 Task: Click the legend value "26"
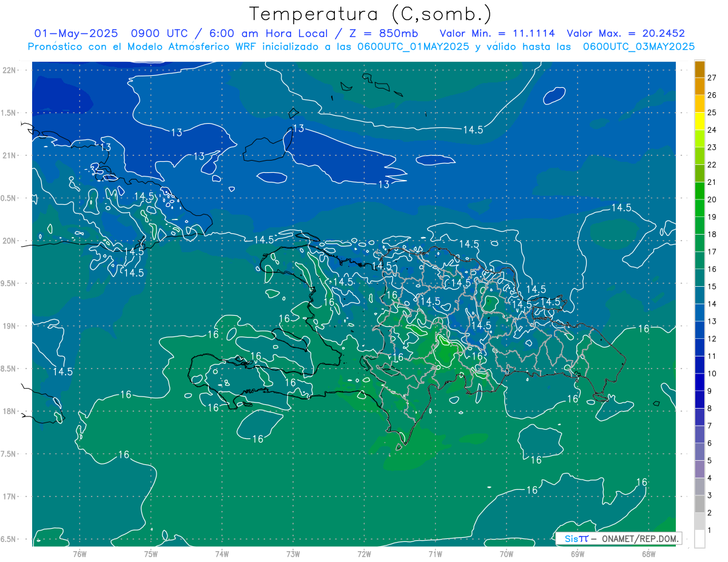(712, 95)
